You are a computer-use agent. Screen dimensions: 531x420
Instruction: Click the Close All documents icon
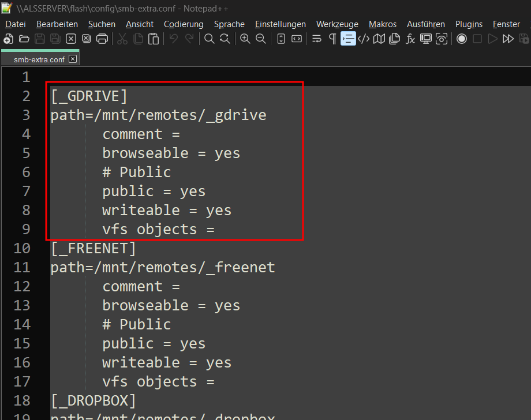pyautogui.click(x=87, y=39)
